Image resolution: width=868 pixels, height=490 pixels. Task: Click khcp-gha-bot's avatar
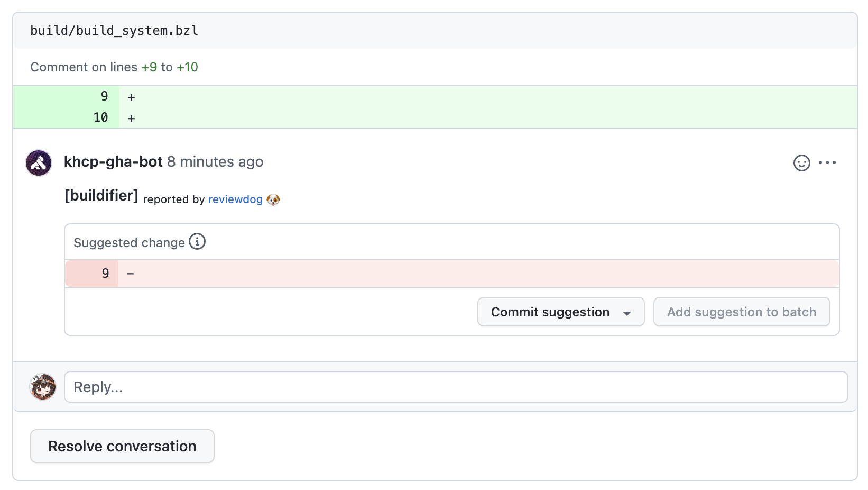click(38, 163)
